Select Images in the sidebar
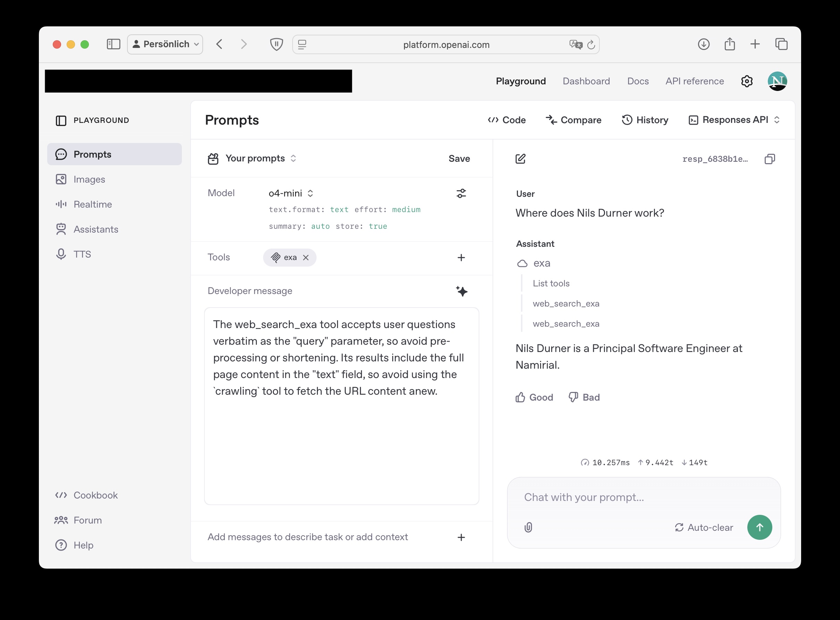The height and width of the screenshot is (620, 840). (x=115, y=179)
